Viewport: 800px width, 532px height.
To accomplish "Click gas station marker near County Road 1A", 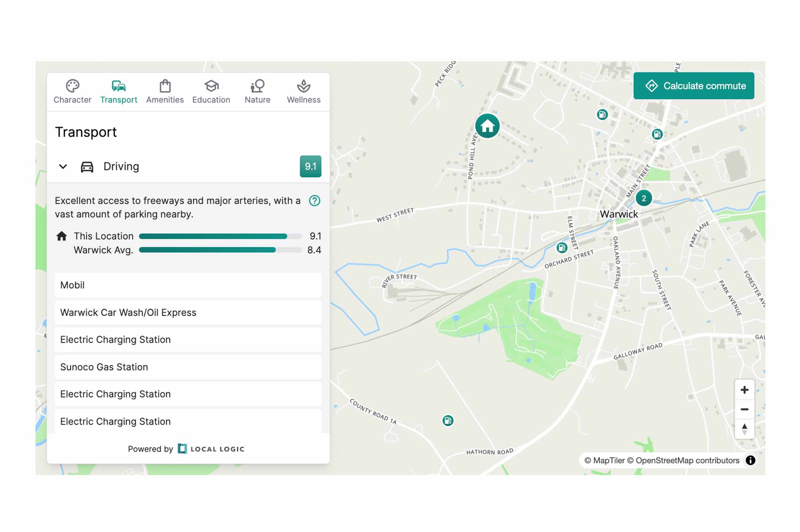I will [448, 420].
